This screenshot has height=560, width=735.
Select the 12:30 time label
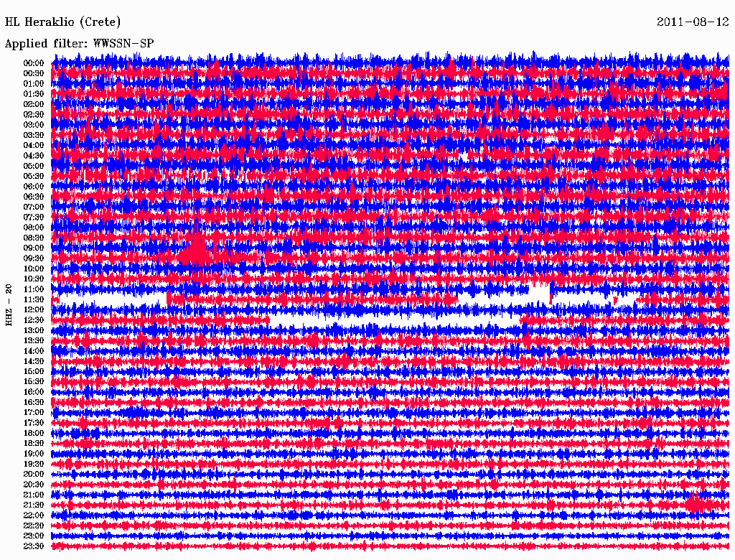tap(34, 320)
